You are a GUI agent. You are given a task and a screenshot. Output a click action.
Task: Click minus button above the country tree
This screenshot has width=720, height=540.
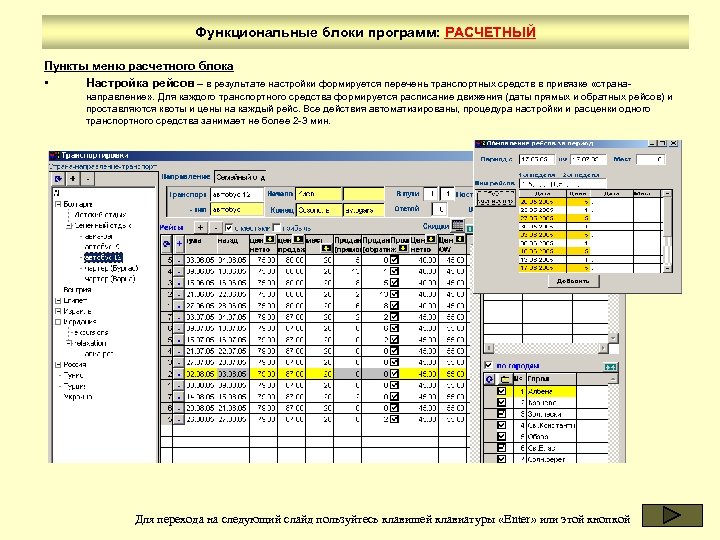coord(88,179)
